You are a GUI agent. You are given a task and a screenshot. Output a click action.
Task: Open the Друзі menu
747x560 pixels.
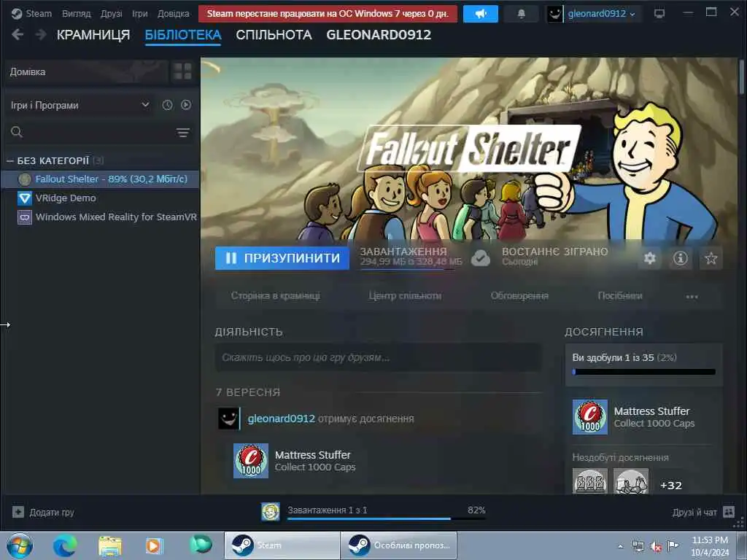click(112, 13)
